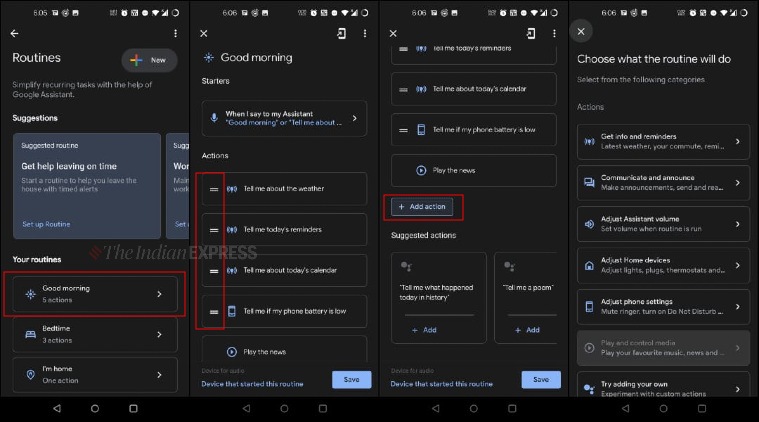Viewport: 759px width, 422px height.
Task: Tap Android home button under first panel
Action: coord(95,408)
